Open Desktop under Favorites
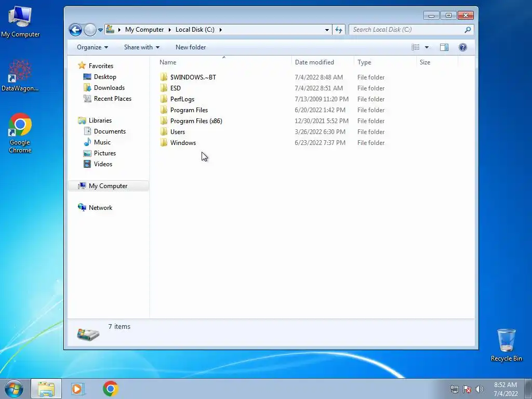532x399 pixels. click(105, 77)
